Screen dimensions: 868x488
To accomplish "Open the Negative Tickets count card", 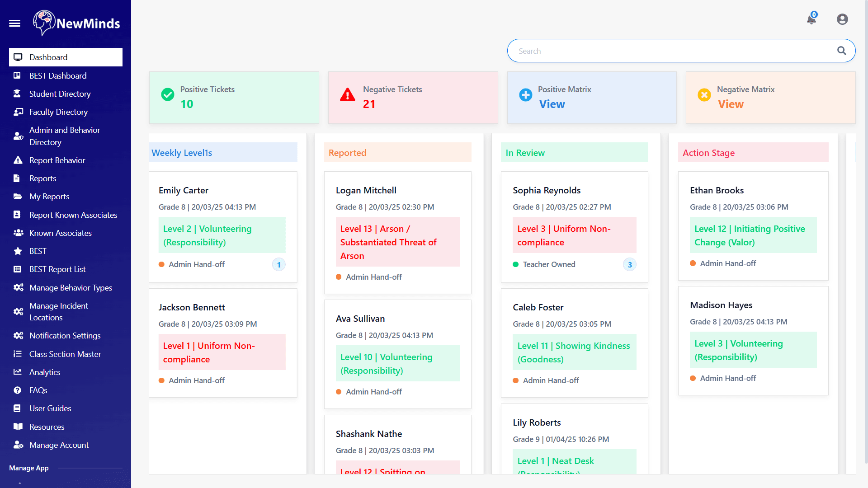I will (413, 97).
